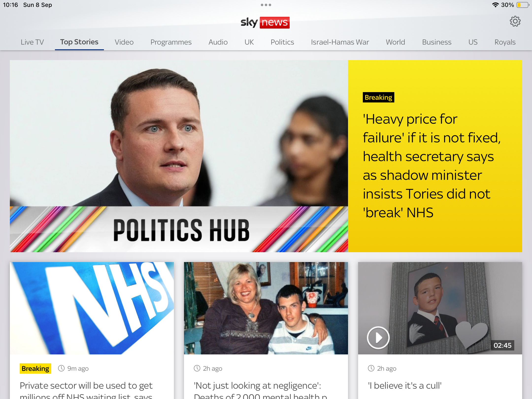This screenshot has height=399, width=532.
Task: Open the 'Heavy price for failure' breaking headline
Action: pyautogui.click(x=432, y=166)
